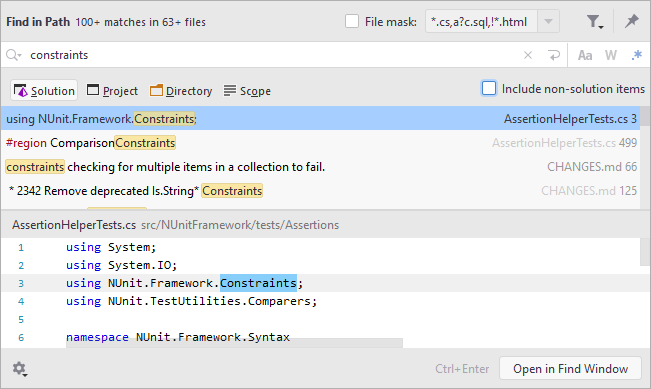Viewport: 651px width, 389px height.
Task: Enable the File mask checkbox
Action: (x=352, y=21)
